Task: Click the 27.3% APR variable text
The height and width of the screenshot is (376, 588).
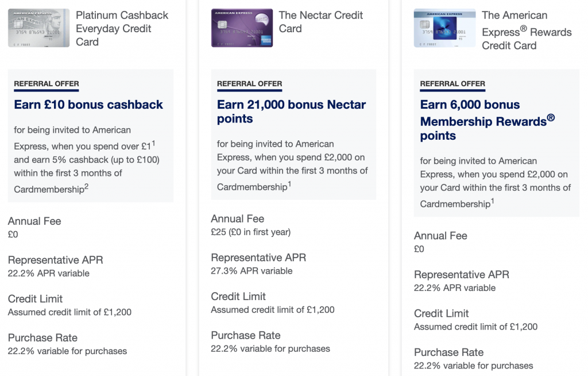Action: pos(252,271)
